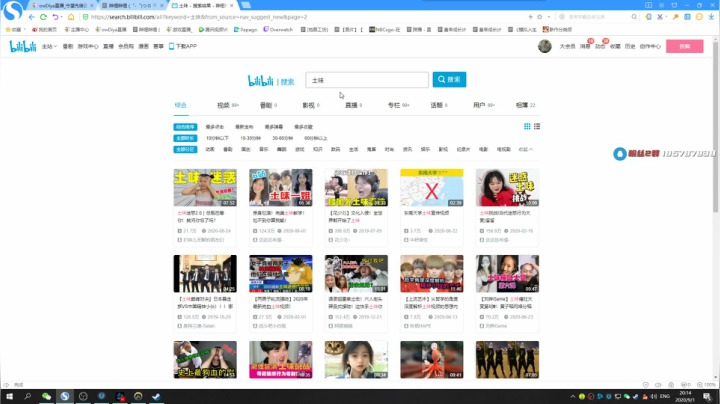Open dropdown beside the scissors toolbar icon
The height and width of the screenshot is (404, 720).
[x=666, y=17]
